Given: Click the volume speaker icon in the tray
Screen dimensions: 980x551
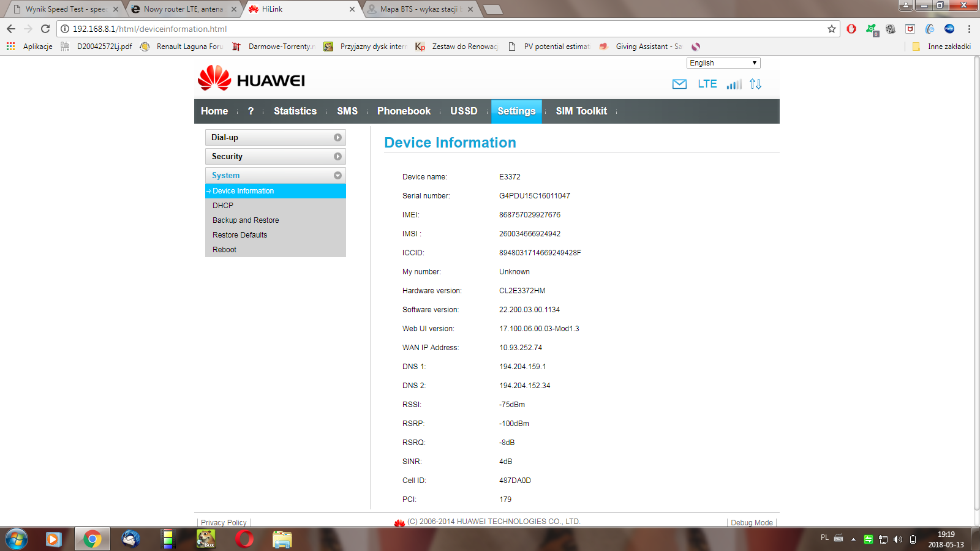Looking at the screenshot, I should [x=898, y=539].
